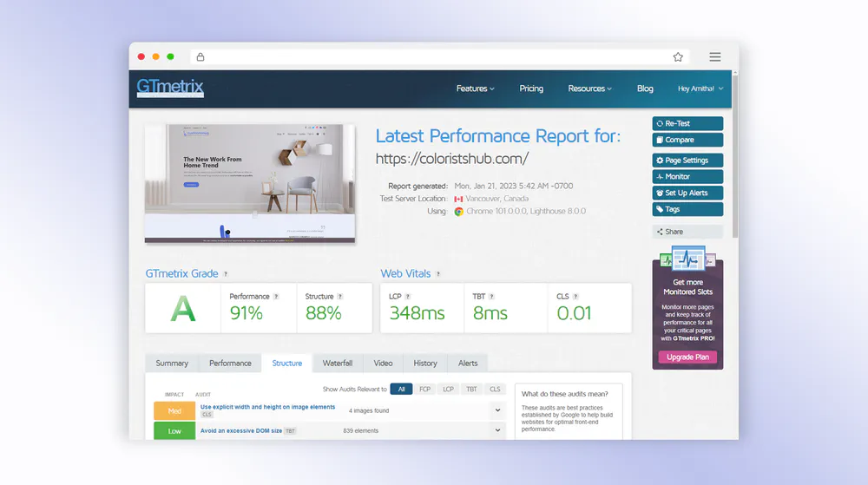Image resolution: width=868 pixels, height=485 pixels.
Task: Expand the image elements audit row chevron
Action: pos(497,410)
